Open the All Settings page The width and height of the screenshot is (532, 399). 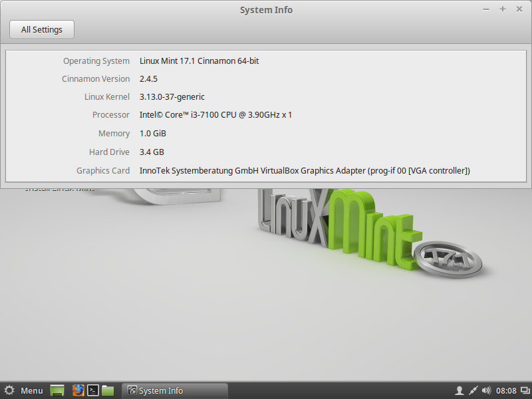(42, 29)
